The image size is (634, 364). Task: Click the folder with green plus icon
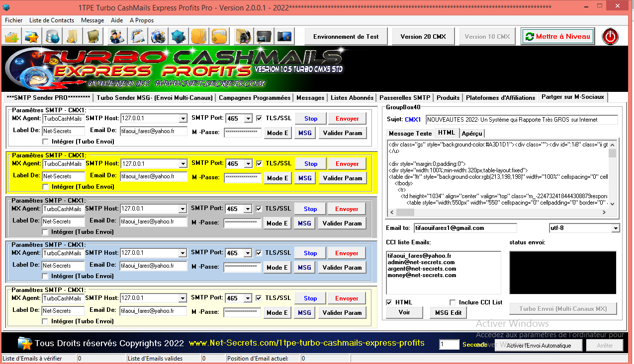coord(12,36)
